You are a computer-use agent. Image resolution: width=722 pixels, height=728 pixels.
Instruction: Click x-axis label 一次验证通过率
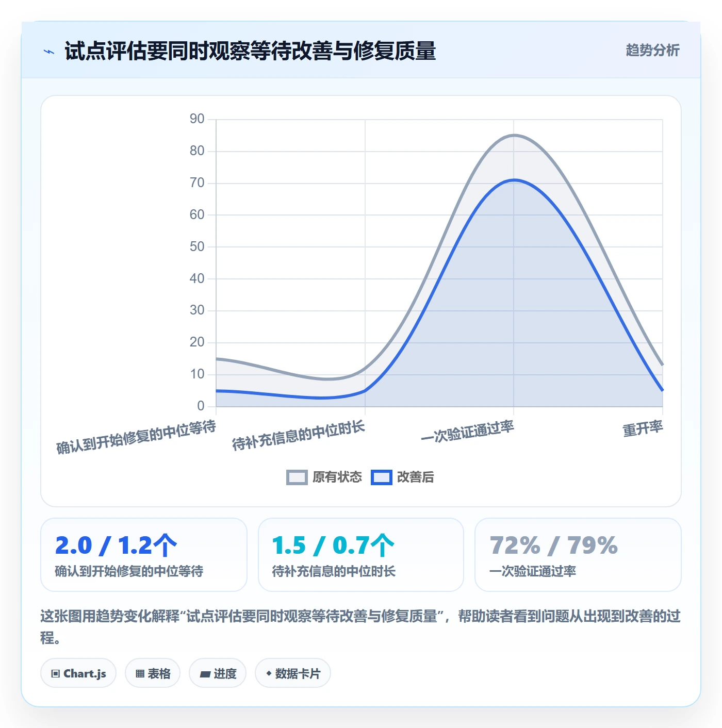[467, 432]
